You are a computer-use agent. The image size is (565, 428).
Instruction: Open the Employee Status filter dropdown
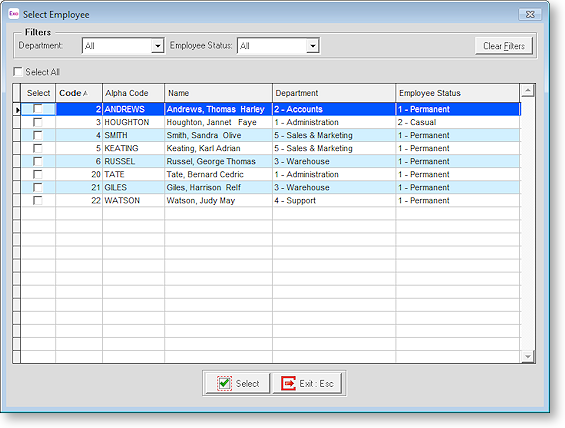coord(313,46)
